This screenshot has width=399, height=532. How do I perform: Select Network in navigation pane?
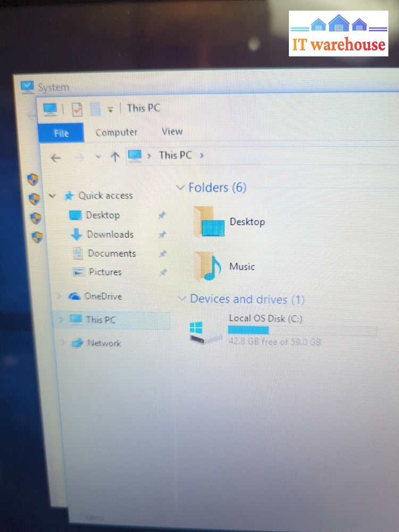click(x=104, y=343)
